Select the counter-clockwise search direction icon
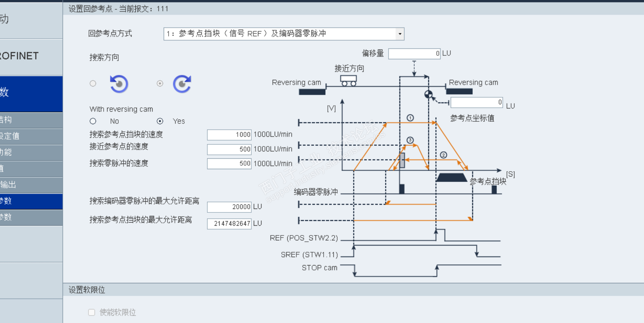The width and height of the screenshot is (644, 323). point(119,84)
